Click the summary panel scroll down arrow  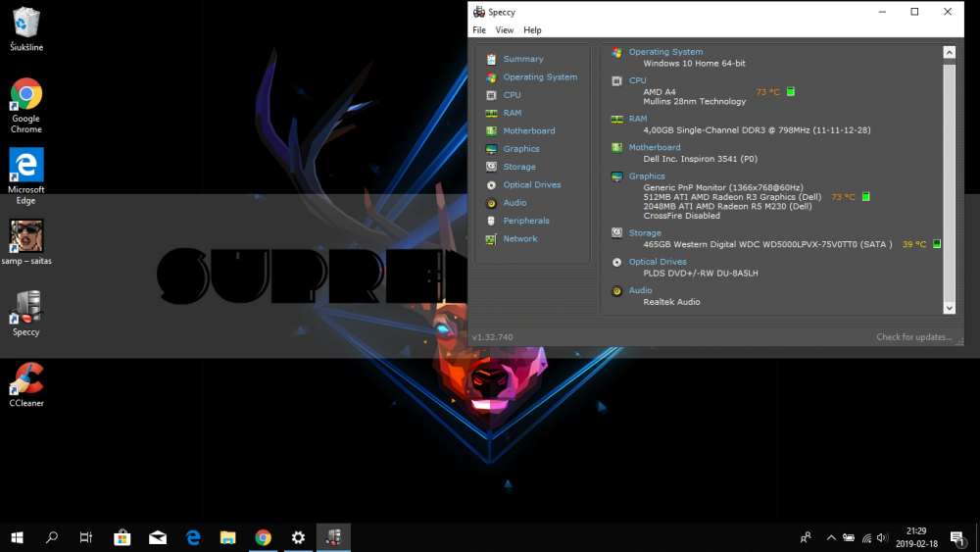click(950, 308)
